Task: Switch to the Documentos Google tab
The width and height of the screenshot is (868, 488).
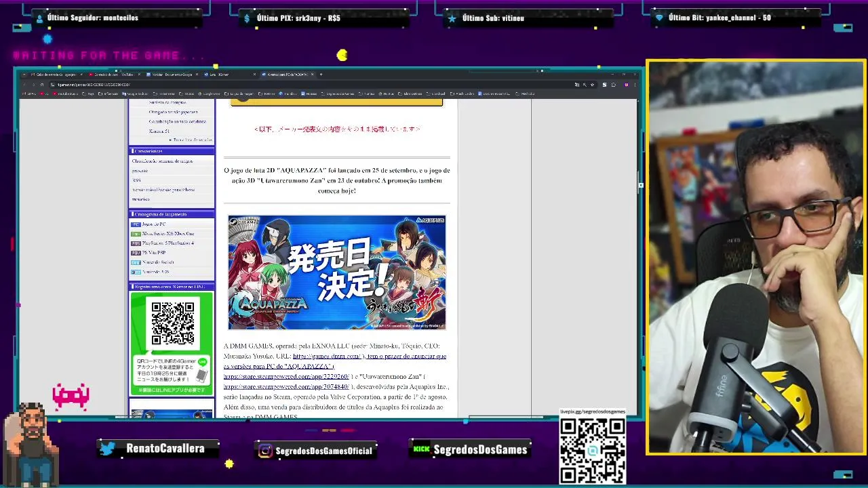Action: tap(171, 75)
